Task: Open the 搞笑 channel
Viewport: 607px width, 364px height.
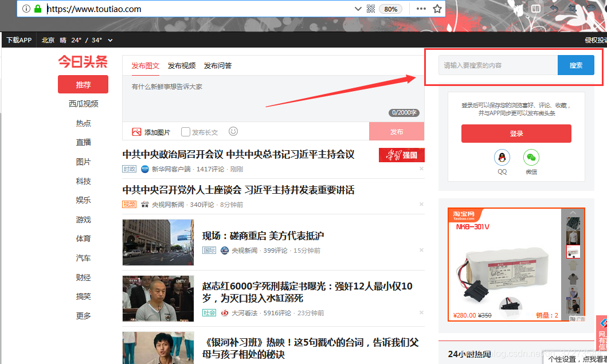Action: tap(83, 296)
